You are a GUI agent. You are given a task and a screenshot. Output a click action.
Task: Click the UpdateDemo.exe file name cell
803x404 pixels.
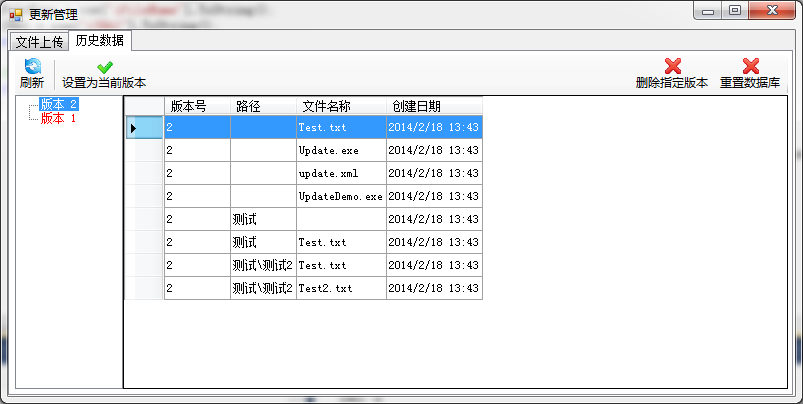[341, 196]
